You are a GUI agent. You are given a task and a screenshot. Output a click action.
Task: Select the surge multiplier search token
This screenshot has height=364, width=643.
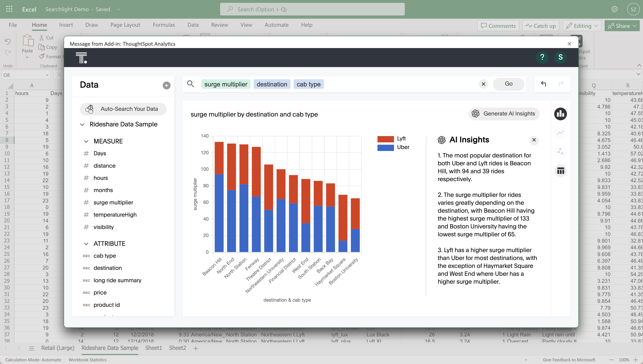[x=226, y=84]
